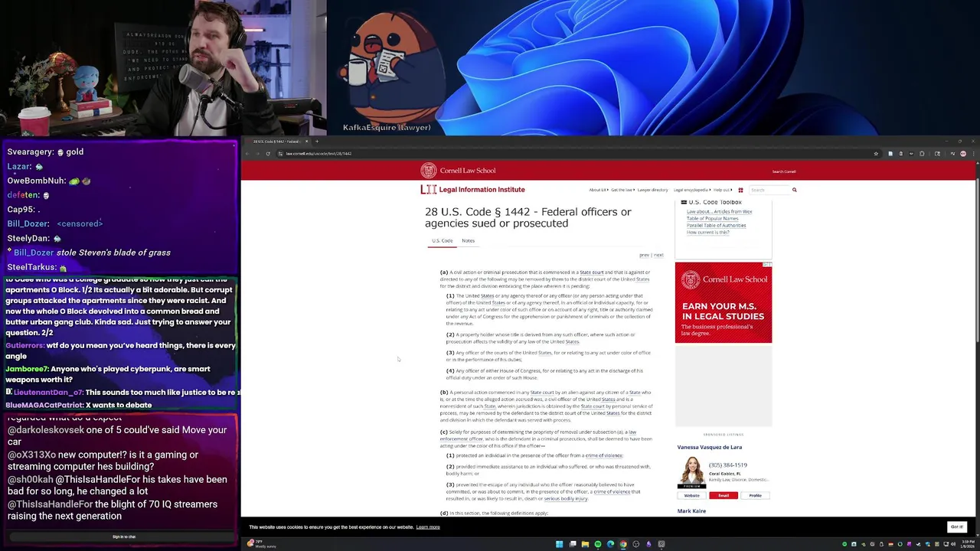This screenshot has width=980, height=551.
Task: Open the Lawyer directory link
Action: point(653,190)
